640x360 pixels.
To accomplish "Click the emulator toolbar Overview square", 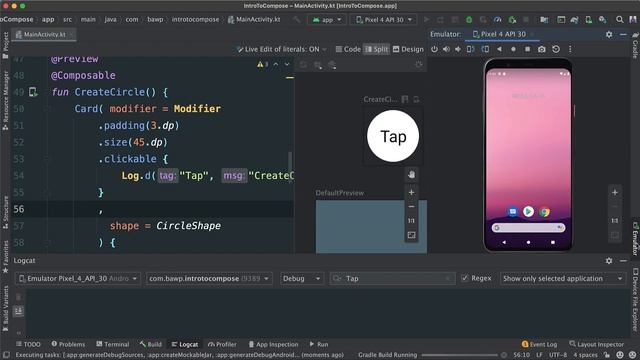I will (527, 49).
